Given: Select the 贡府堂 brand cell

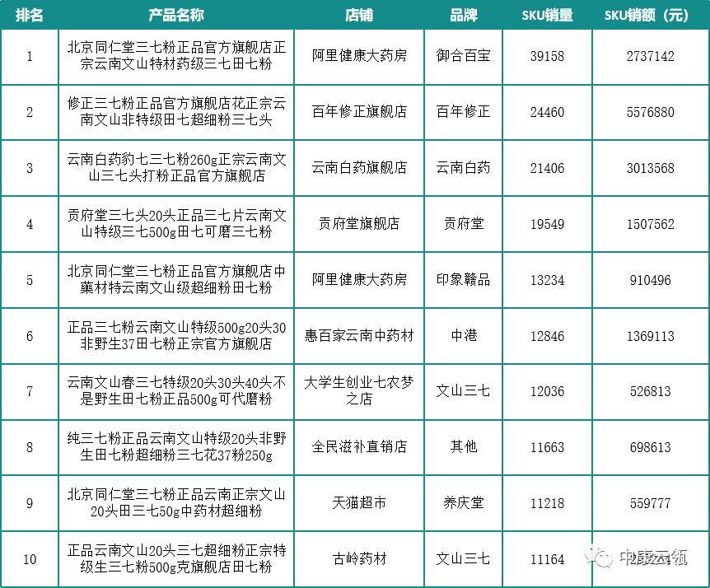Looking at the screenshot, I should point(463,224).
